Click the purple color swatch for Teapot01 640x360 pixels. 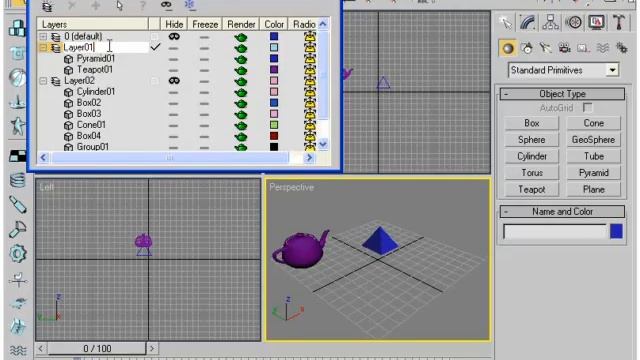pos(274,70)
